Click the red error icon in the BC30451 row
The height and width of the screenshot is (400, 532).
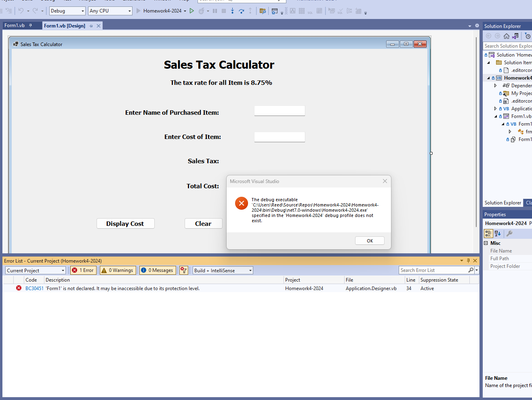[19, 288]
